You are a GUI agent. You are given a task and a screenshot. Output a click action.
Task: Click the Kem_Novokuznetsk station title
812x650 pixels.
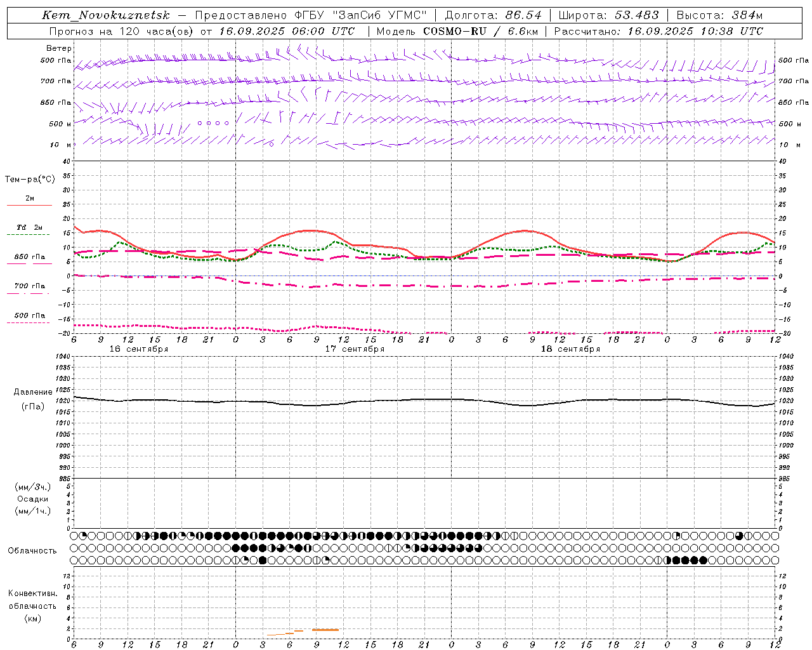[x=106, y=15]
